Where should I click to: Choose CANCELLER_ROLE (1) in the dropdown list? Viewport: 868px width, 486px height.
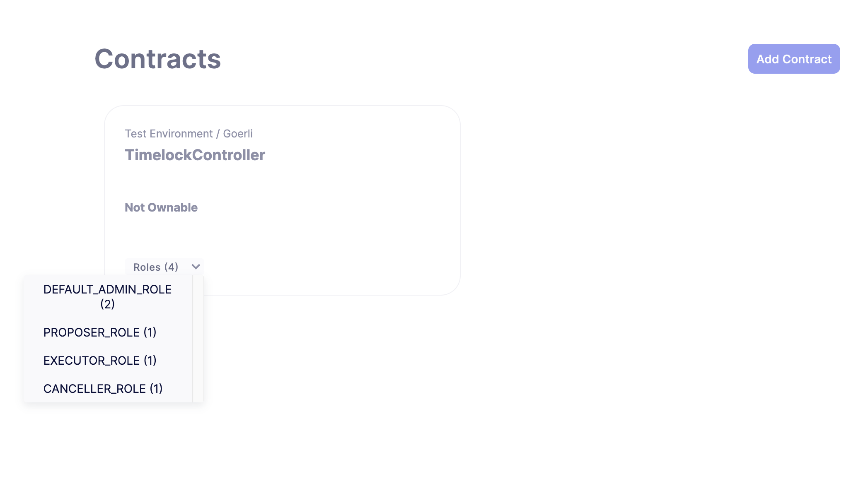point(102,388)
